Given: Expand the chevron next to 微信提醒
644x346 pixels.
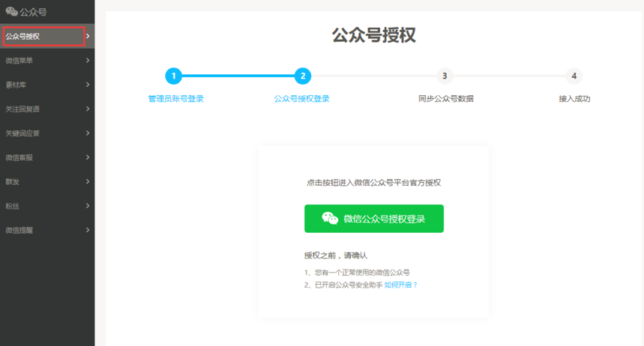Looking at the screenshot, I should click(88, 230).
